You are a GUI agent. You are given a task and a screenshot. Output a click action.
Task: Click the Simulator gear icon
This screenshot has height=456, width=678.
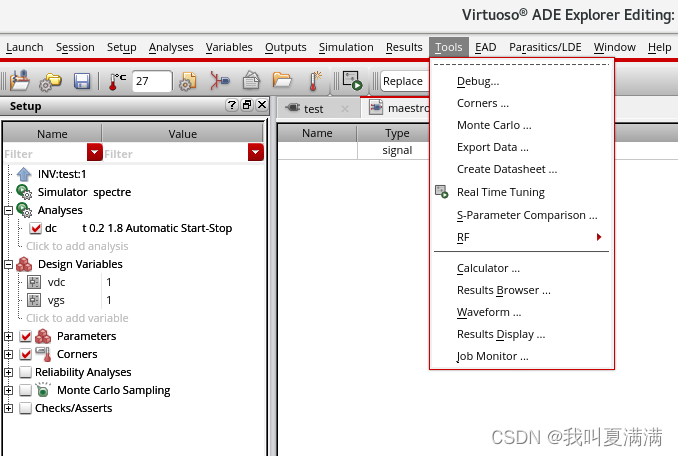(24, 192)
